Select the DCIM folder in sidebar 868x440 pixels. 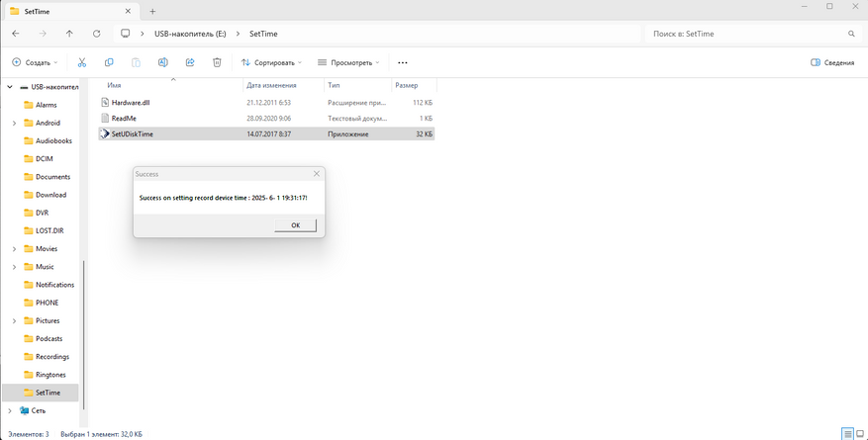(45, 158)
